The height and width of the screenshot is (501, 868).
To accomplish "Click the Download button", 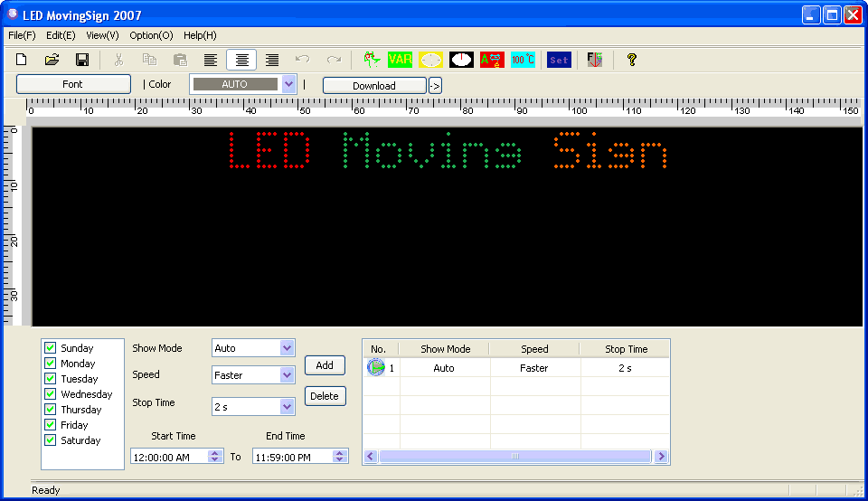I will pos(374,86).
